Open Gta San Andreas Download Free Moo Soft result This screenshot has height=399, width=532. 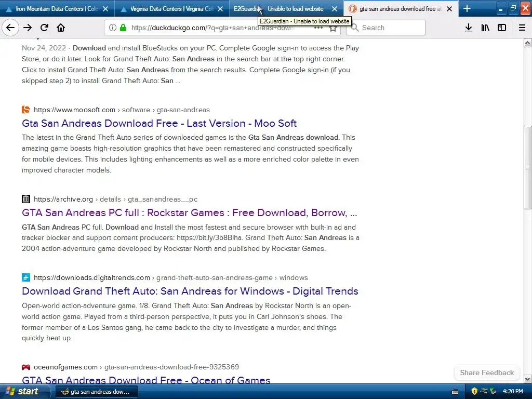point(159,123)
